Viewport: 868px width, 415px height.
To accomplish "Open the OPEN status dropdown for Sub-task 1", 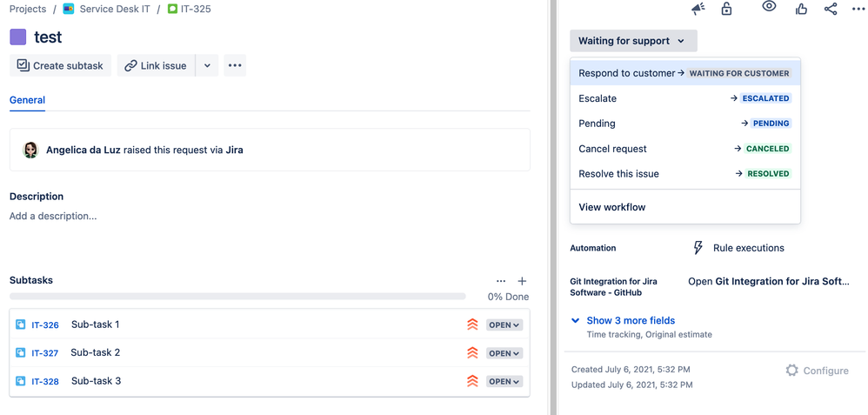I will (x=504, y=325).
